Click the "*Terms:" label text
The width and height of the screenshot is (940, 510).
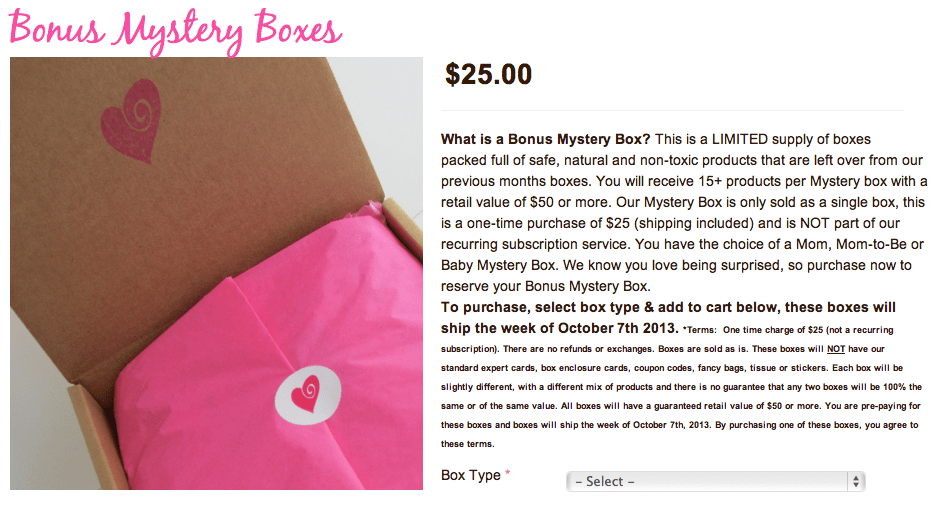[x=699, y=330]
